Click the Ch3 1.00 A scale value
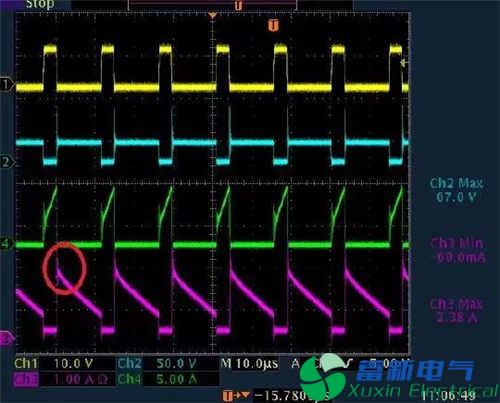Viewport: 500px width, 403px height. [81, 379]
